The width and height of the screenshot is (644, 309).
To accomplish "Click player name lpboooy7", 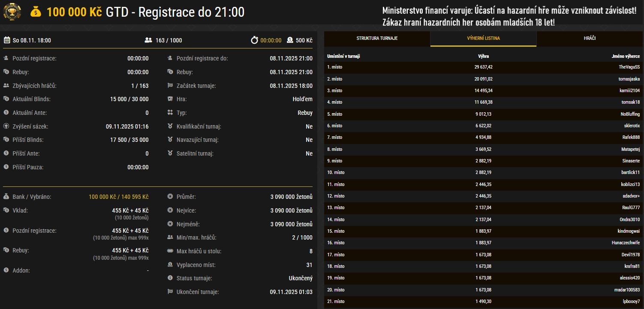I will click(x=632, y=301).
